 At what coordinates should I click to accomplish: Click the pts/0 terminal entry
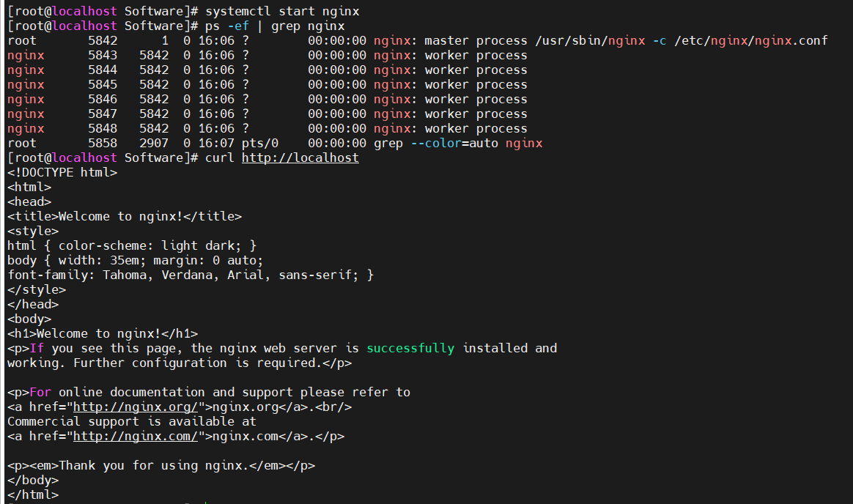pos(256,143)
